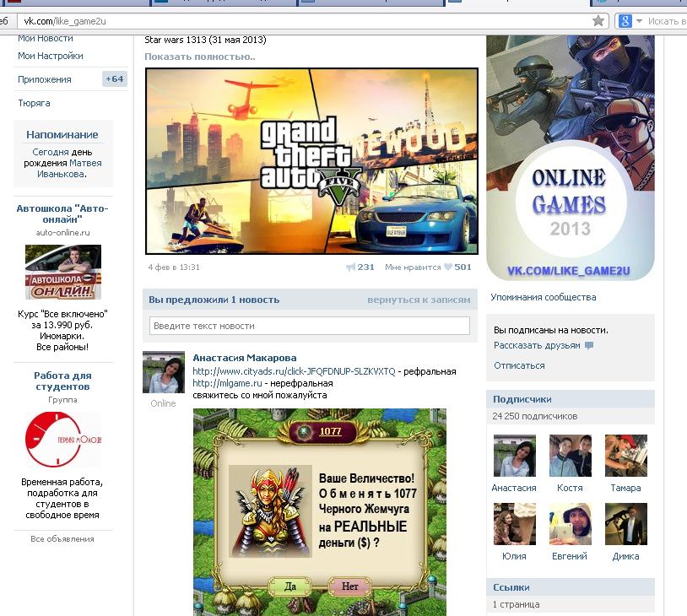Open the Подписчики section header

coord(571,399)
